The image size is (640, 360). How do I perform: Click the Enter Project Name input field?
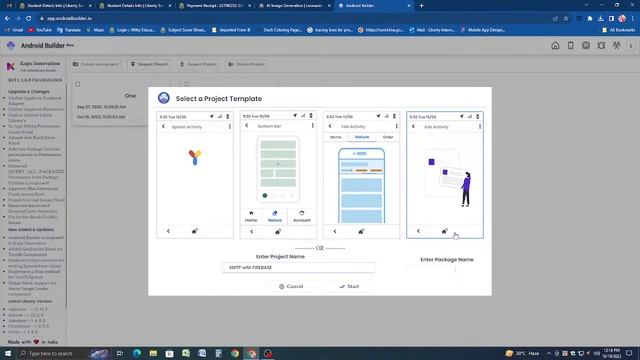[x=298, y=267]
